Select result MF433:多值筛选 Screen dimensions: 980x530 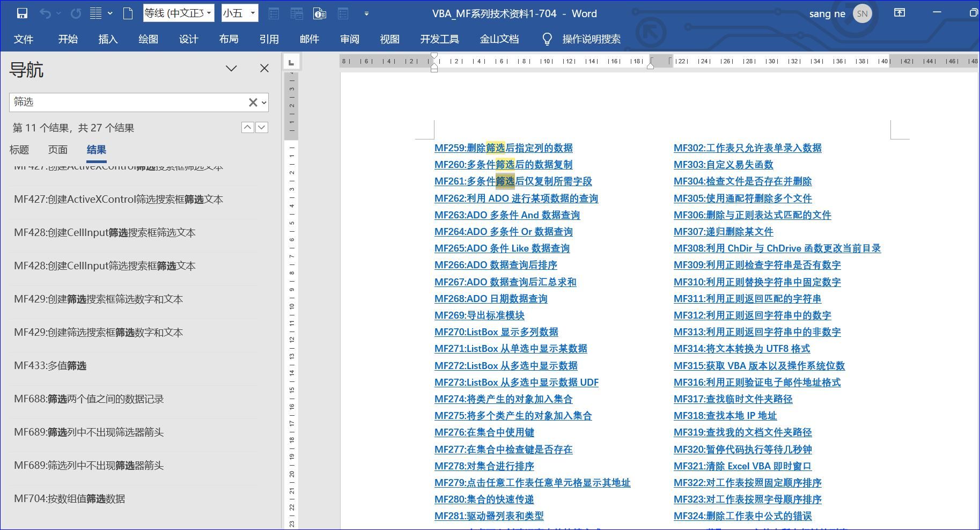point(133,366)
